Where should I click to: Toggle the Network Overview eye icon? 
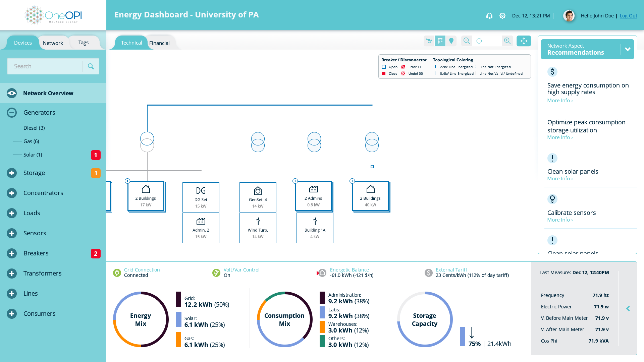[x=12, y=93]
